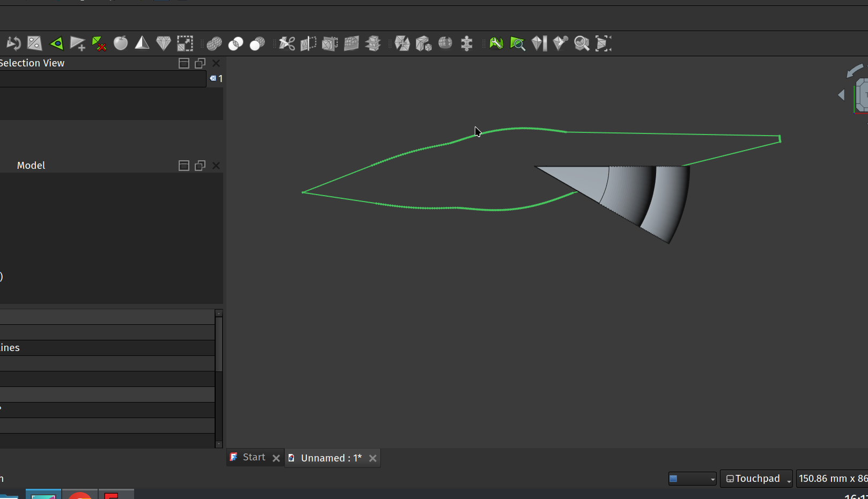The width and height of the screenshot is (868, 499).
Task: Apply mesh Difference boolean operation
Action: pyautogui.click(x=257, y=43)
